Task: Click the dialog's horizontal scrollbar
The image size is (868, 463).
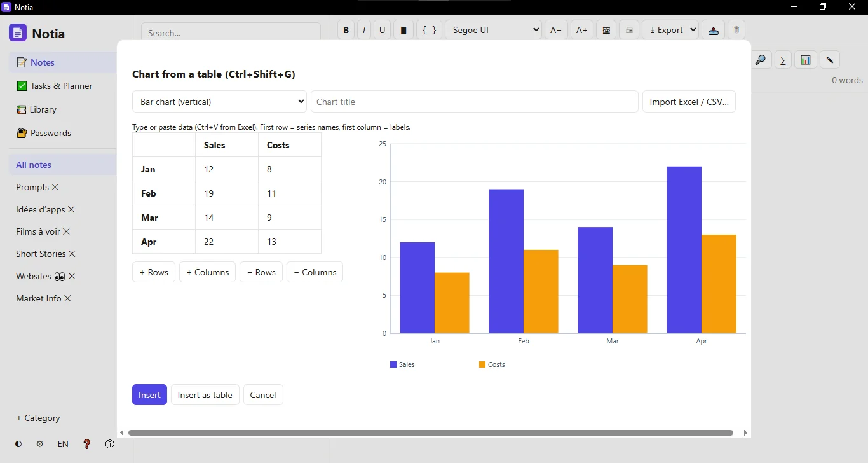Action: point(431,432)
